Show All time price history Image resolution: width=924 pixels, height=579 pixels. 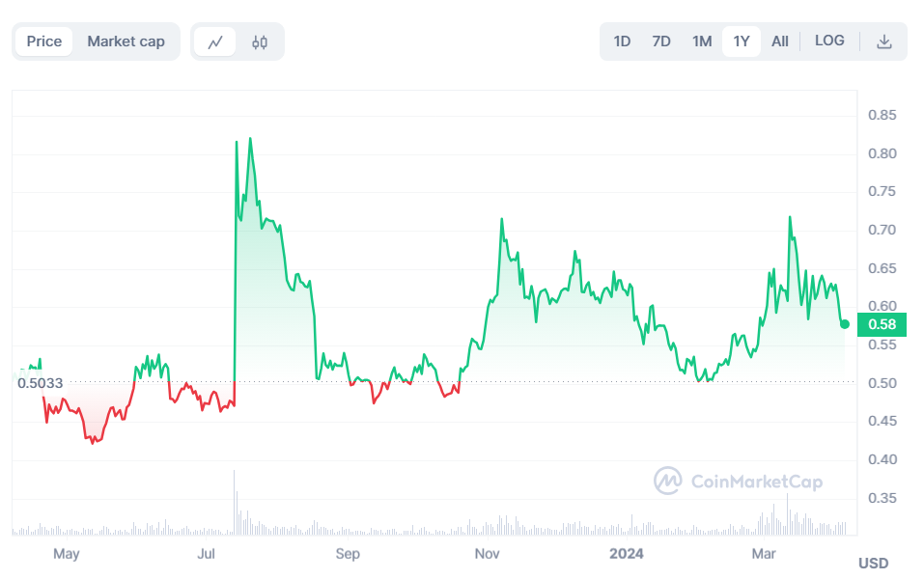pos(780,41)
